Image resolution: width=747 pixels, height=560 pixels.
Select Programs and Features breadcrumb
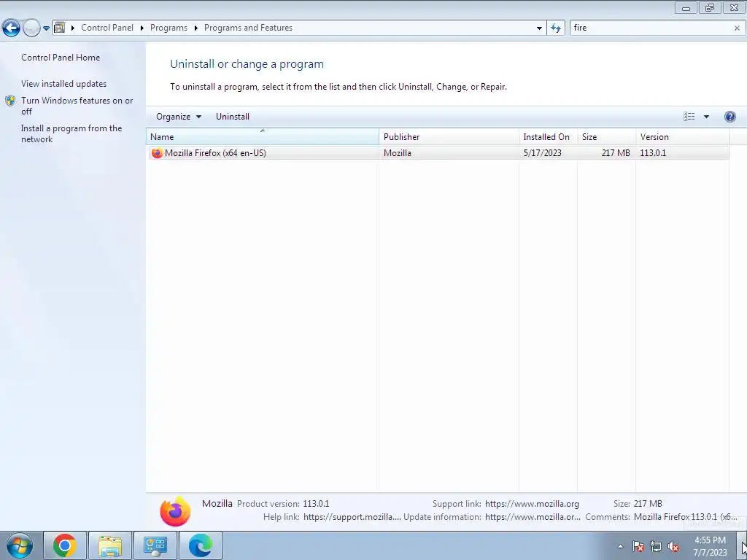point(248,28)
